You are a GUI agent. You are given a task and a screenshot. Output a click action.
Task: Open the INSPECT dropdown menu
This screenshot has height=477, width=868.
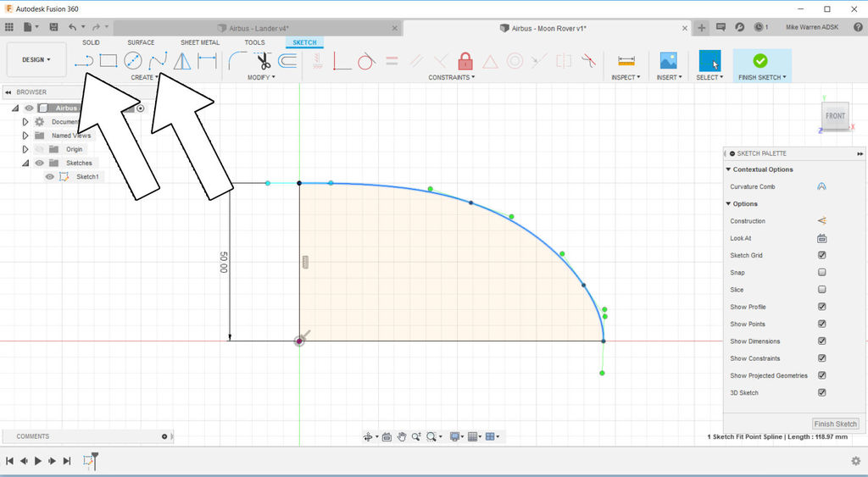tap(626, 77)
